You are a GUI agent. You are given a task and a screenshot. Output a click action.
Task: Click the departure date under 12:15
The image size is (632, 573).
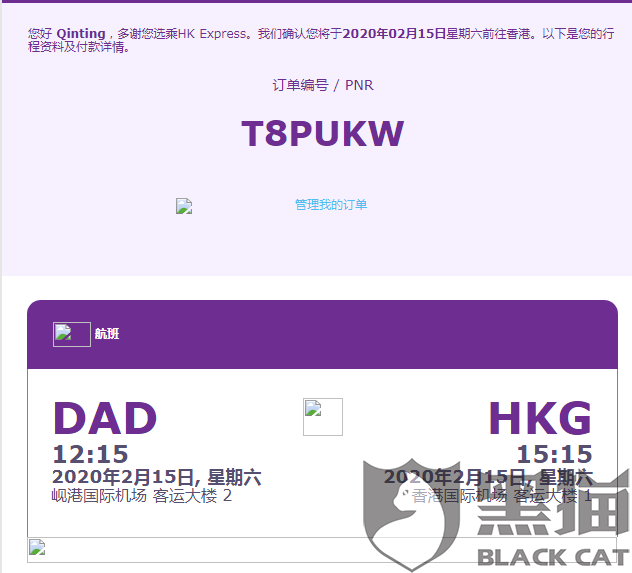(156, 477)
